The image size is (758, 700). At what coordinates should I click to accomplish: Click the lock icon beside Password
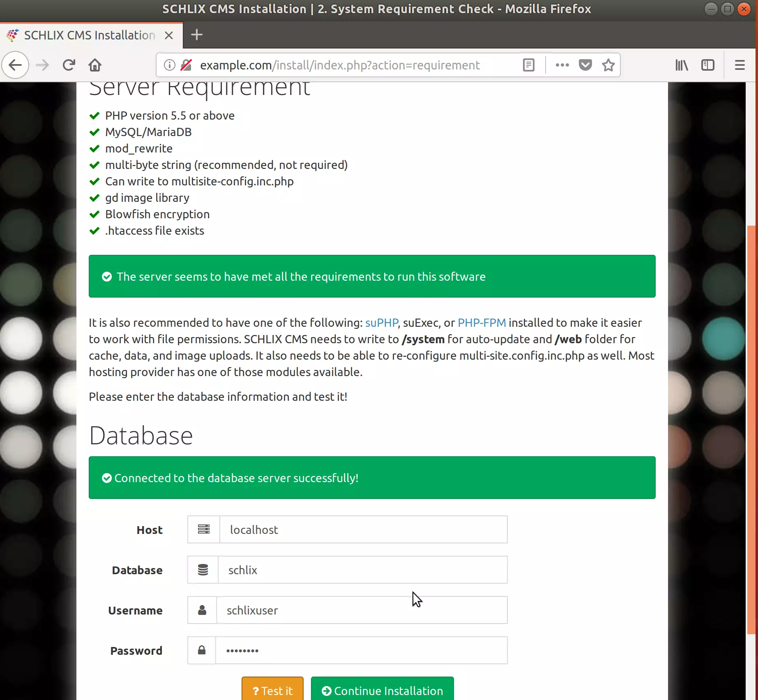202,650
